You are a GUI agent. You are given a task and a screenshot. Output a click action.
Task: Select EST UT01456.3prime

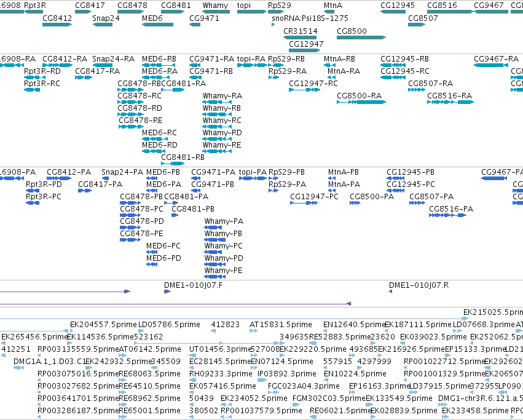[220, 349]
